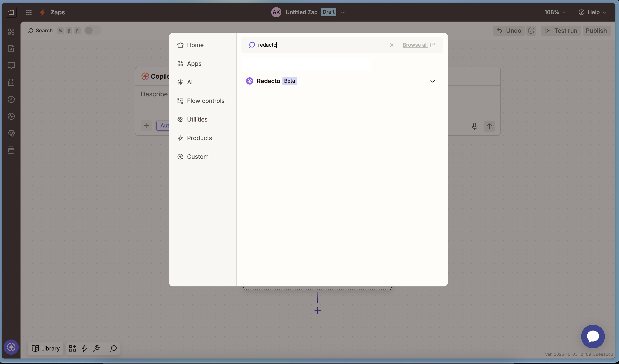Screen dimensions: 619x364
Task: Click the lightning bolt icon in bottom toolbar
Action: (84, 348)
